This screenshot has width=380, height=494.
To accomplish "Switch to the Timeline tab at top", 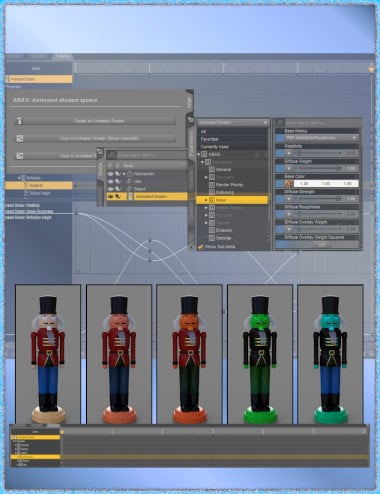I will click(62, 57).
